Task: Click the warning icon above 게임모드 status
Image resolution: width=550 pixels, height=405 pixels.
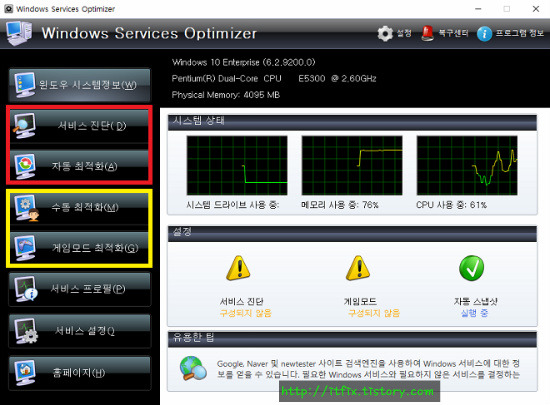Action: click(358, 268)
